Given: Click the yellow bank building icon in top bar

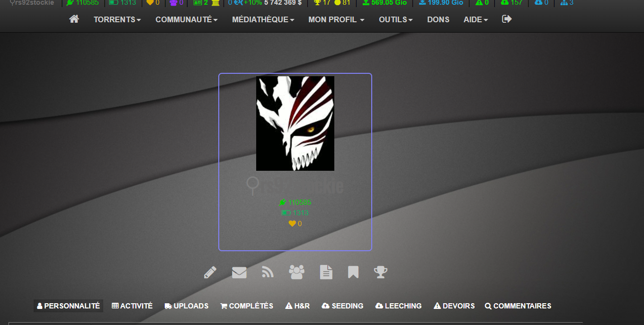Looking at the screenshot, I should [x=215, y=3].
